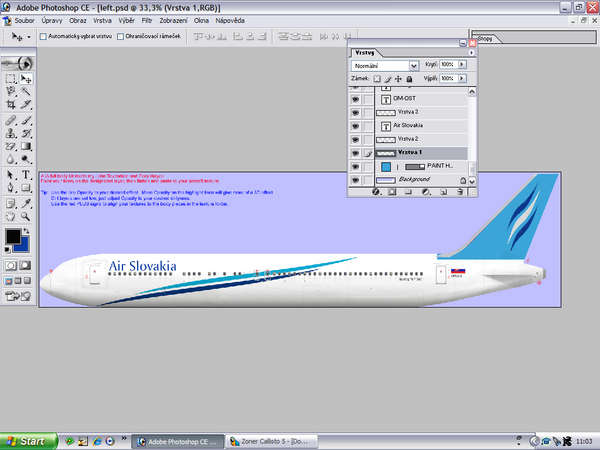The image size is (600, 450).
Task: Select the Eyedropper tool
Action: (26, 203)
